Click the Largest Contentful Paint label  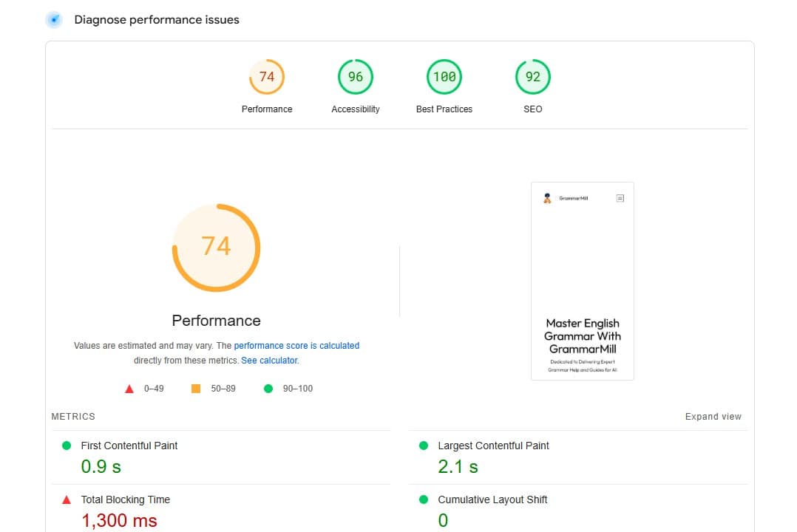click(x=494, y=446)
